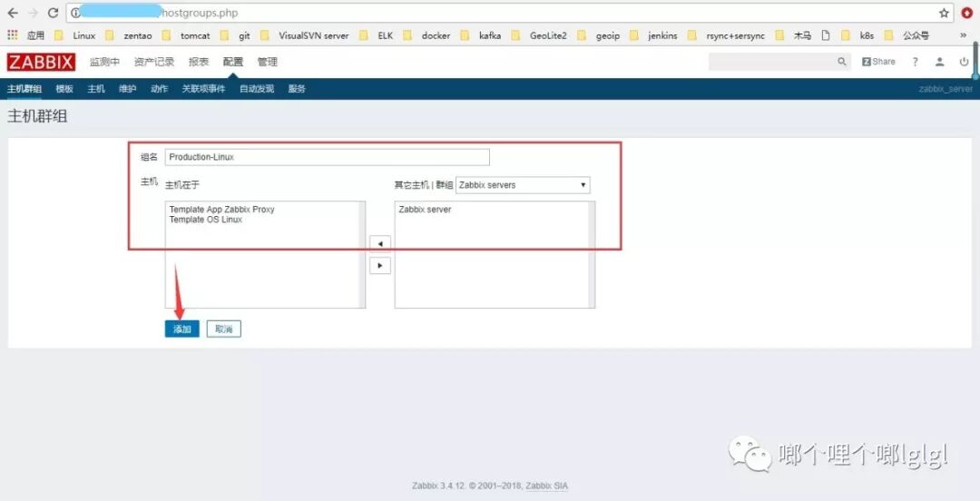Click the 组名 field containing Production-Linux

coord(327,157)
